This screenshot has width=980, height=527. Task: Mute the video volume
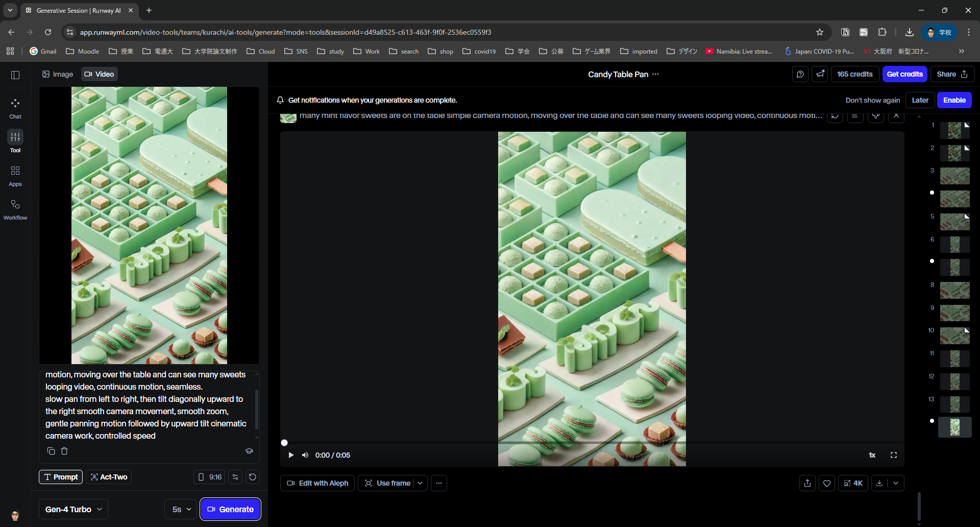305,455
